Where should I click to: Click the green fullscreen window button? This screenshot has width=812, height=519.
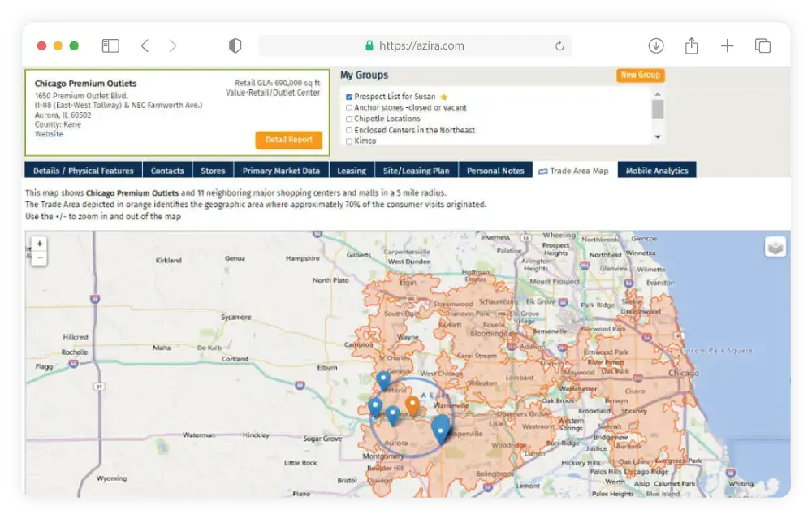(74, 45)
